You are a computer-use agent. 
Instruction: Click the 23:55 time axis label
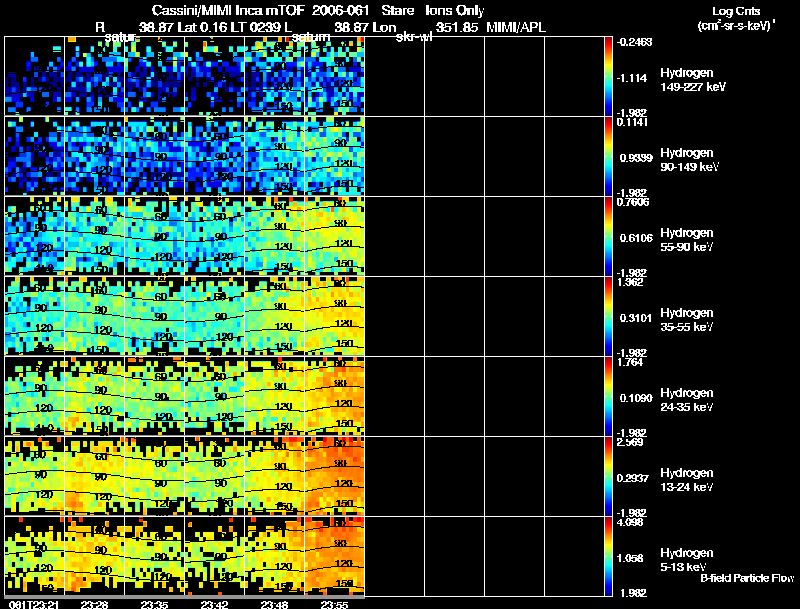(335, 604)
